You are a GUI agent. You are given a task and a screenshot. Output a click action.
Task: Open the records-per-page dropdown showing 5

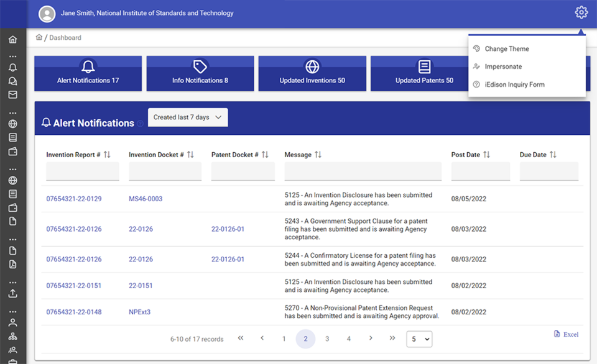419,339
